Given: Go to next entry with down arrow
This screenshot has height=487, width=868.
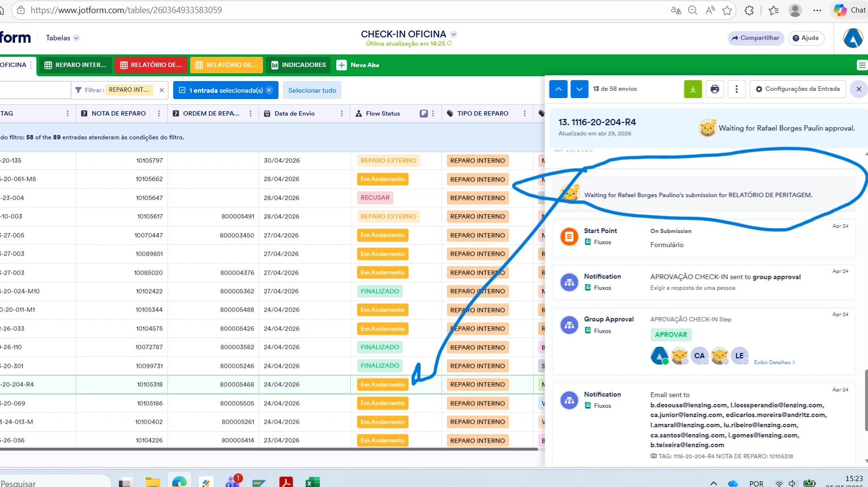Looking at the screenshot, I should [579, 89].
